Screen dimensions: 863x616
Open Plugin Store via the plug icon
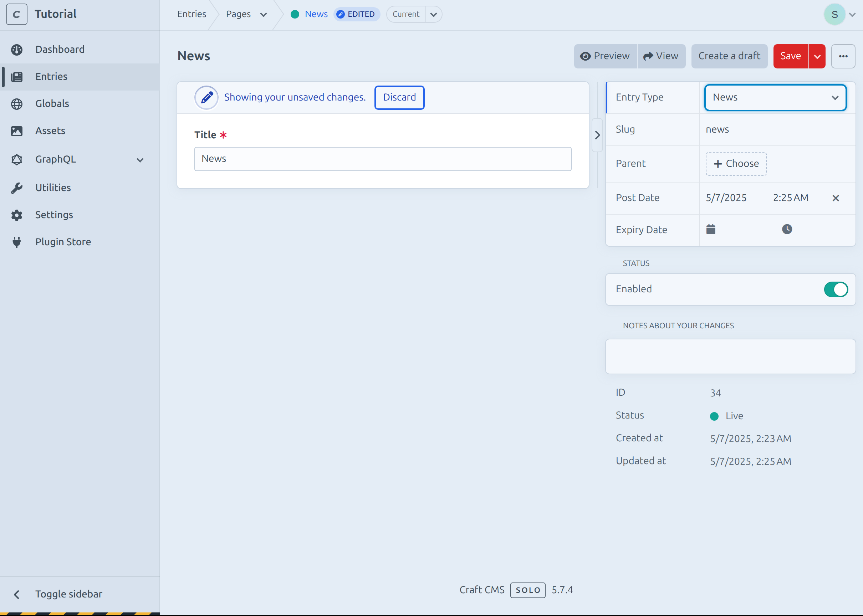tap(17, 242)
